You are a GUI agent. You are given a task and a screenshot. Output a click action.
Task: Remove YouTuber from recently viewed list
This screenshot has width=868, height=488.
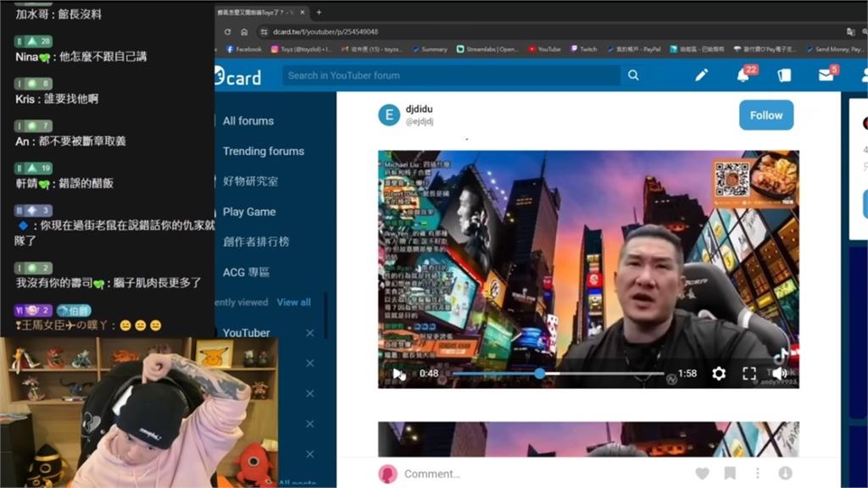310,333
